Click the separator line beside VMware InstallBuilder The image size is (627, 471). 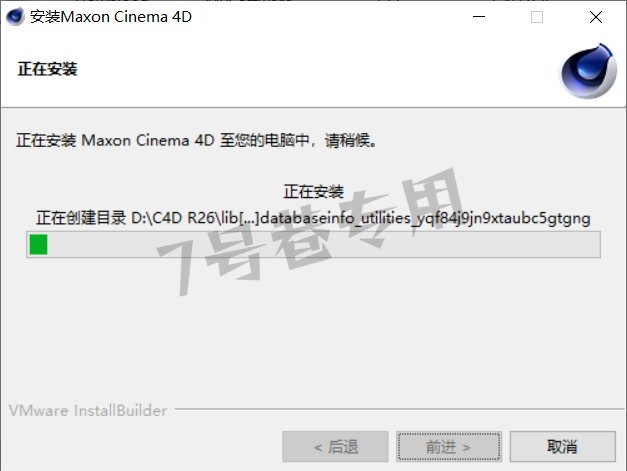(399, 409)
